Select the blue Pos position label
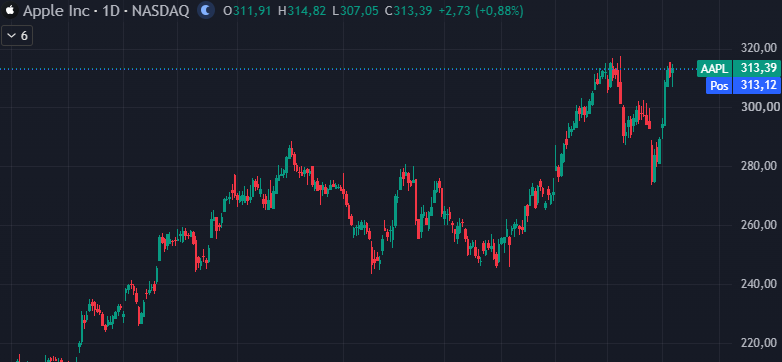Screen dimensions: 782x362 (719, 86)
